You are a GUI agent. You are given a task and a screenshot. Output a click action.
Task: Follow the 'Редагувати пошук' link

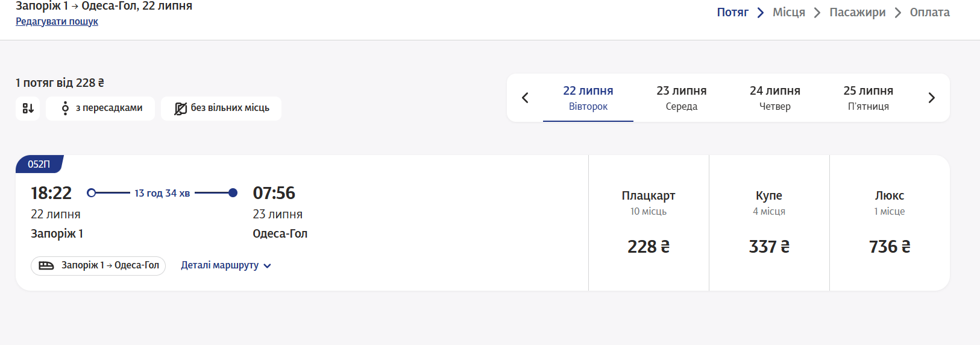(57, 22)
